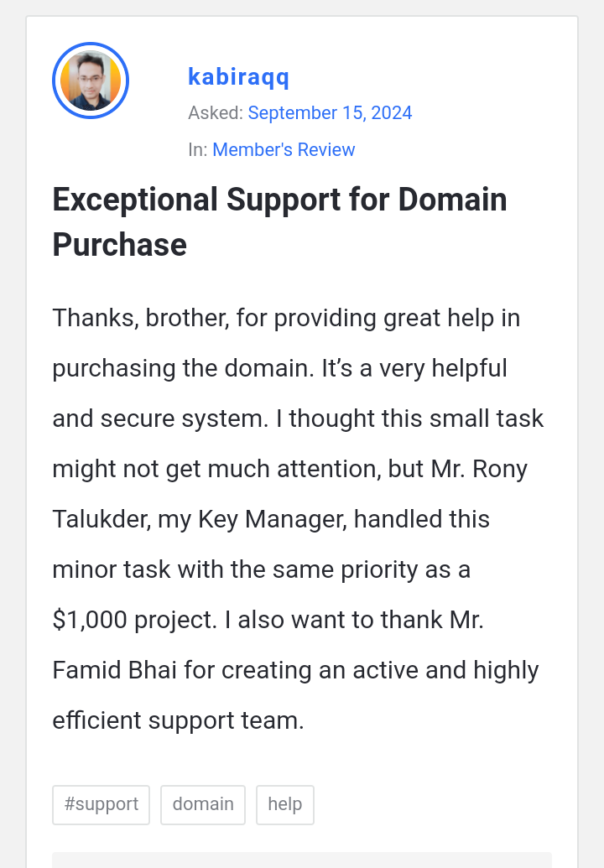Click the gray panel below the tags
Viewport: 604px width, 868px height.
tap(302, 860)
